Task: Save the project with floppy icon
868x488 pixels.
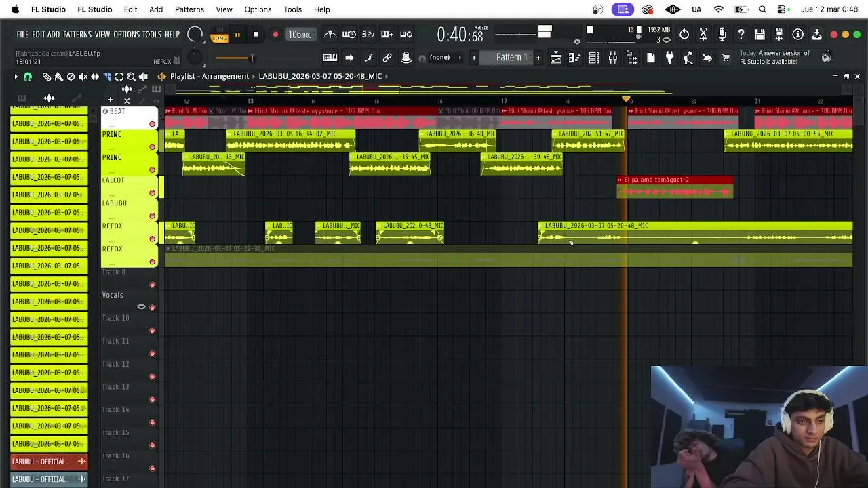Action: [x=760, y=34]
